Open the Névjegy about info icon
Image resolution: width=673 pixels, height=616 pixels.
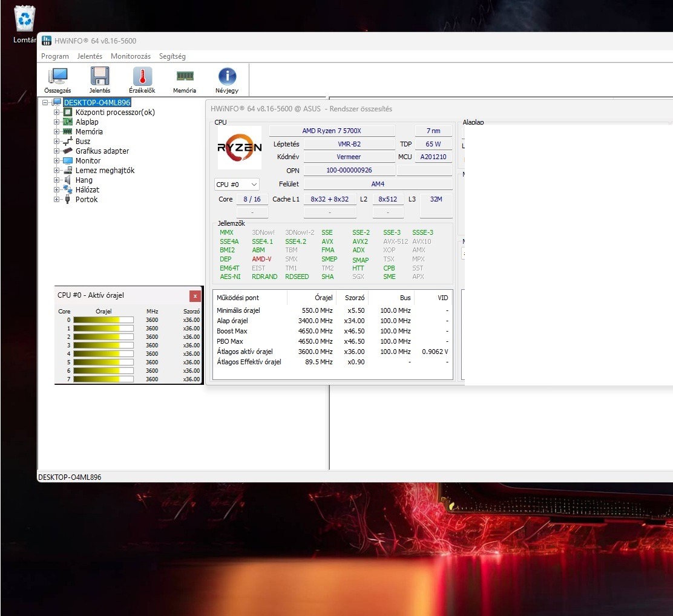(x=227, y=76)
